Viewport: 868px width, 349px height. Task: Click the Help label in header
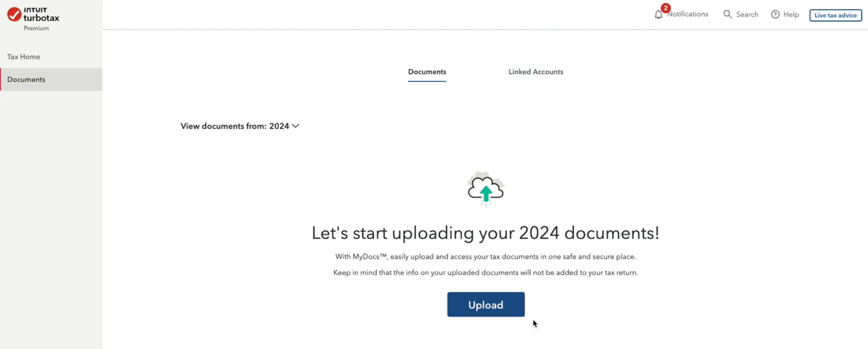[791, 15]
